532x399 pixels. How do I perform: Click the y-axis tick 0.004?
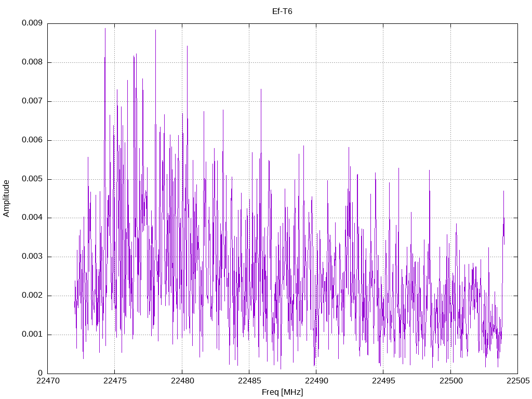(32, 218)
